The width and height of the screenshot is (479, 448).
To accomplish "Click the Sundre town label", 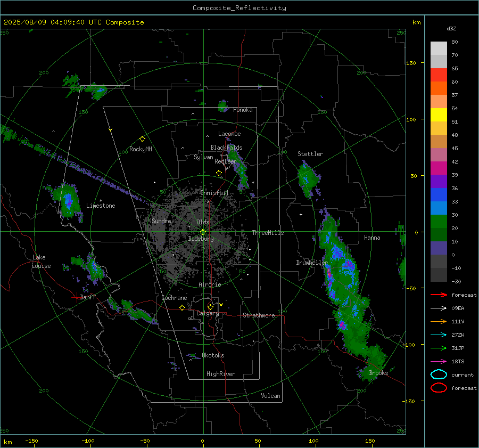I will click(161, 221).
